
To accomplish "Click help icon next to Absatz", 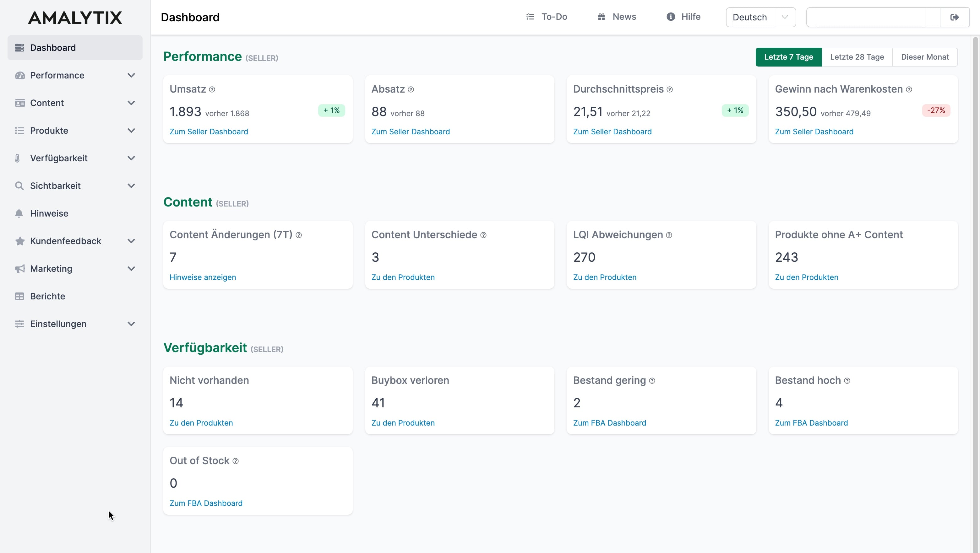I will [x=411, y=90].
